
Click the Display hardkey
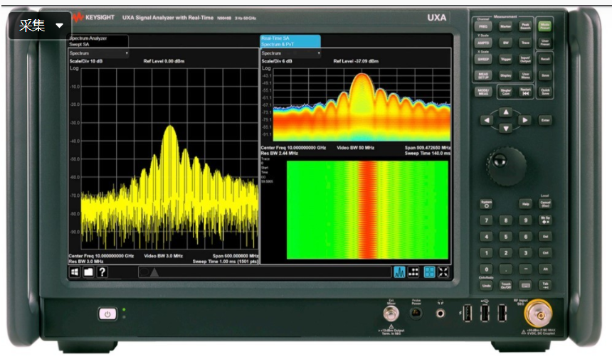point(505,75)
